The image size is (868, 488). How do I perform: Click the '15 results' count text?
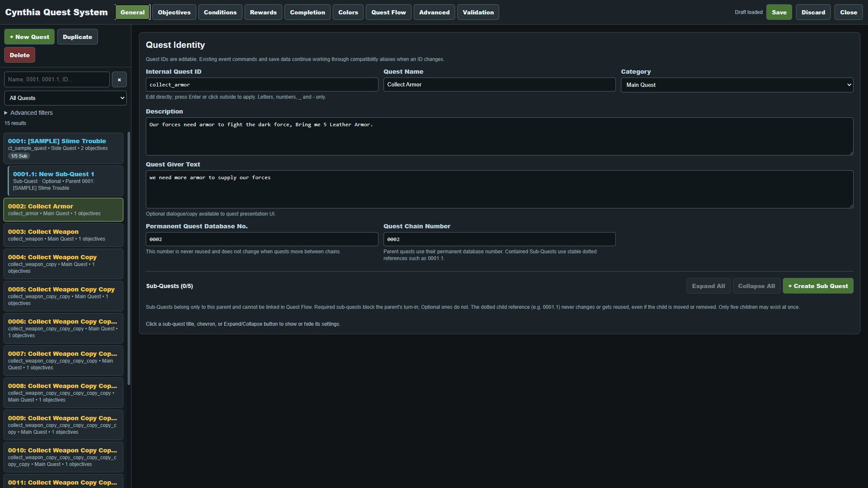(x=15, y=123)
